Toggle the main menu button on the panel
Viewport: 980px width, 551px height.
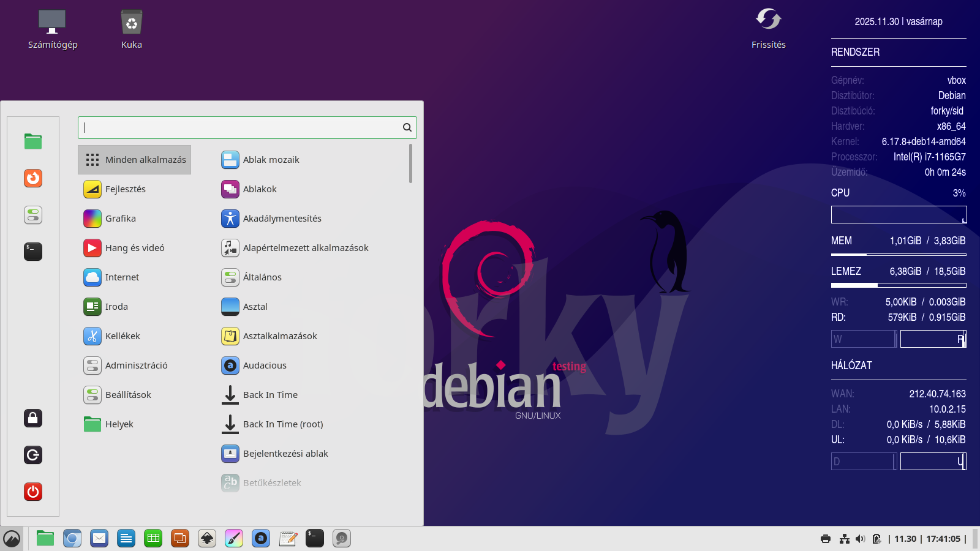coord(12,539)
